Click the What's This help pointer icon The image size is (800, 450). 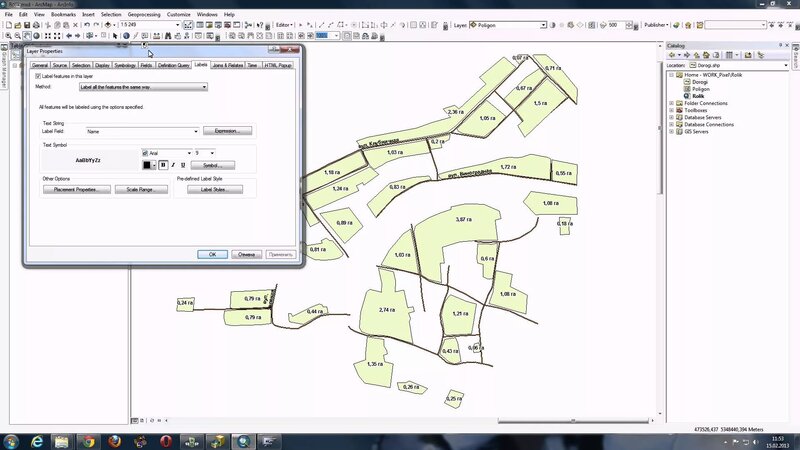point(260,25)
